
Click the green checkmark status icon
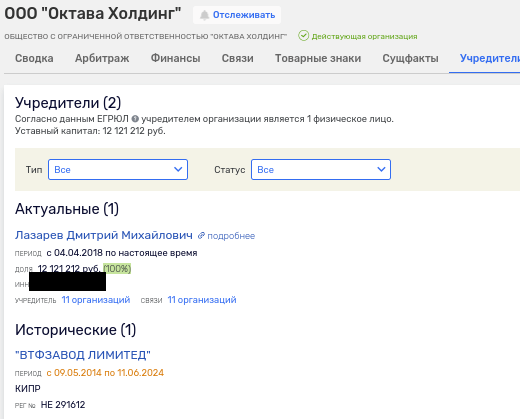pyautogui.click(x=303, y=36)
